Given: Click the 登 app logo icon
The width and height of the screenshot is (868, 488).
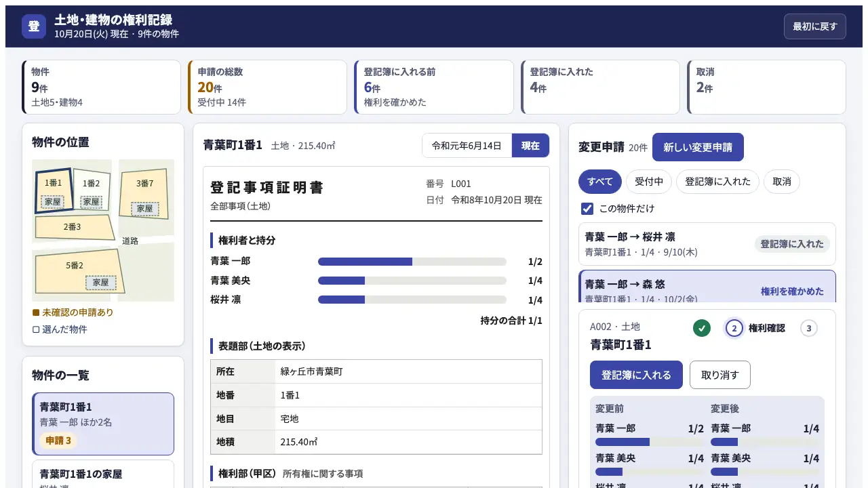Looking at the screenshot, I should click(34, 26).
